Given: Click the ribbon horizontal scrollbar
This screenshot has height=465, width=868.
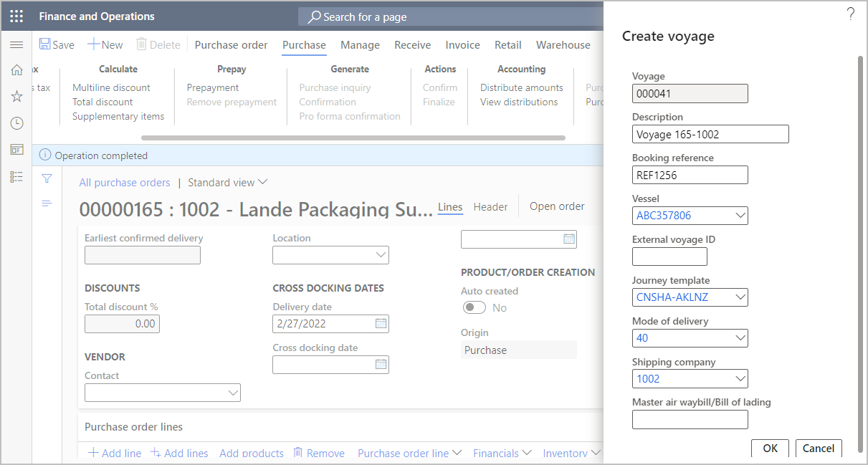Looking at the screenshot, I should [353, 138].
